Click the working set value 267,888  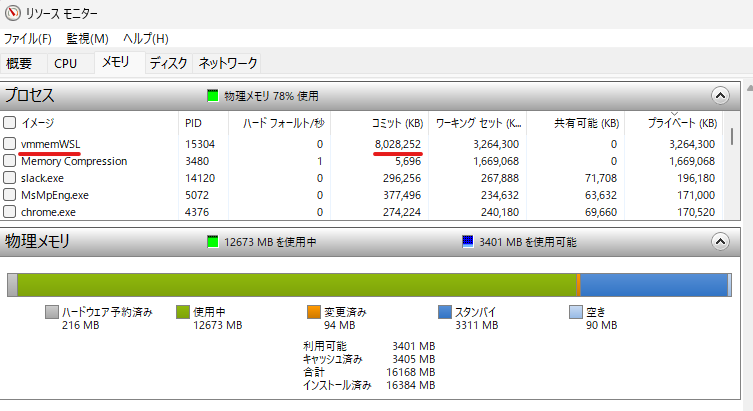[500, 178]
